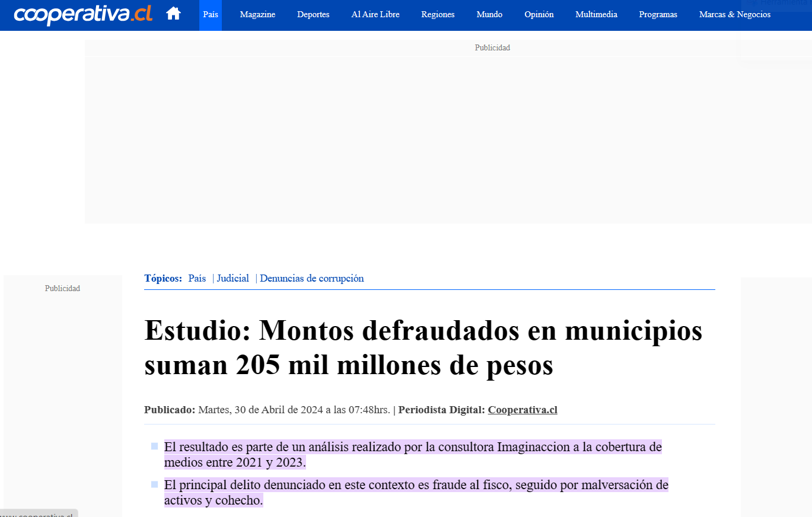Open the Judicial topic link
This screenshot has height=517, width=812.
click(x=233, y=278)
